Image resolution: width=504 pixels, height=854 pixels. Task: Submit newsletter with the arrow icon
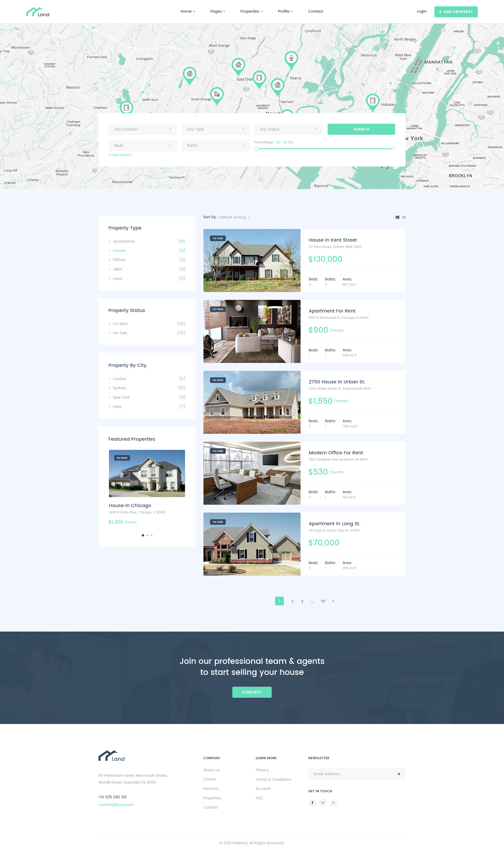click(x=398, y=774)
